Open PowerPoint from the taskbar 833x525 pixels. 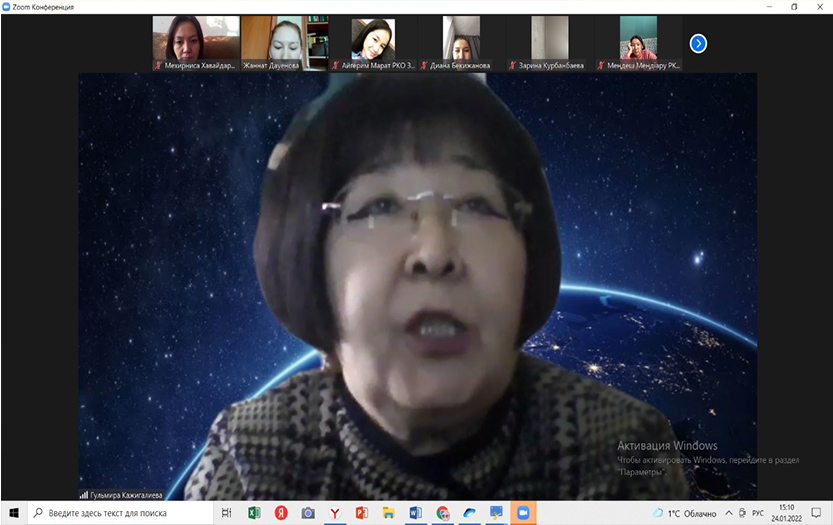pos(361,513)
